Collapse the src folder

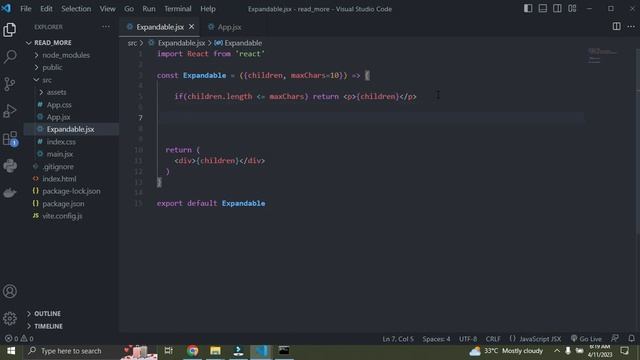click(x=47, y=80)
